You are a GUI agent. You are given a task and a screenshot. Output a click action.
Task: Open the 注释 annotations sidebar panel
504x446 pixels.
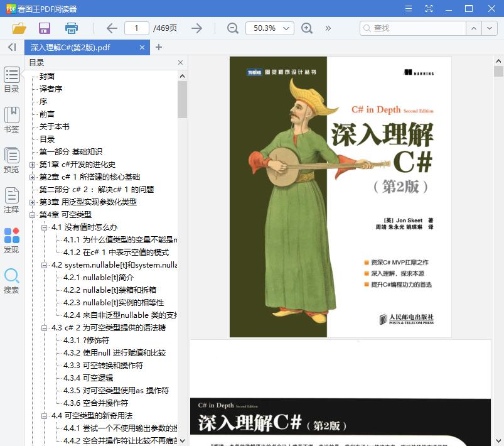tap(11, 200)
